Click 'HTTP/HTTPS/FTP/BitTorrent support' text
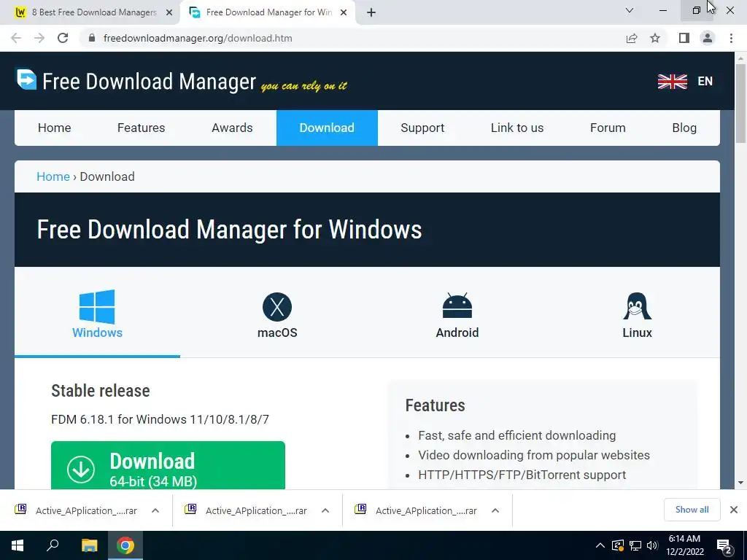 522,475
